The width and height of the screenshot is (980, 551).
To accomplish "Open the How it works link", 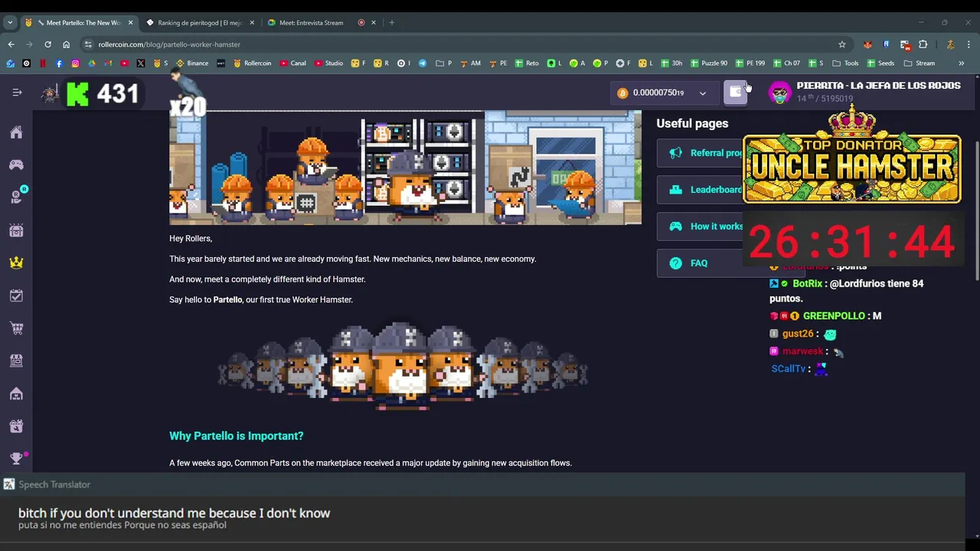I will coord(700,227).
